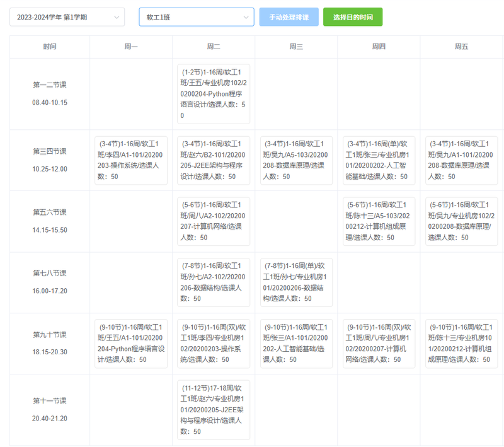Click the 18.15-20.30 time text

click(50, 352)
